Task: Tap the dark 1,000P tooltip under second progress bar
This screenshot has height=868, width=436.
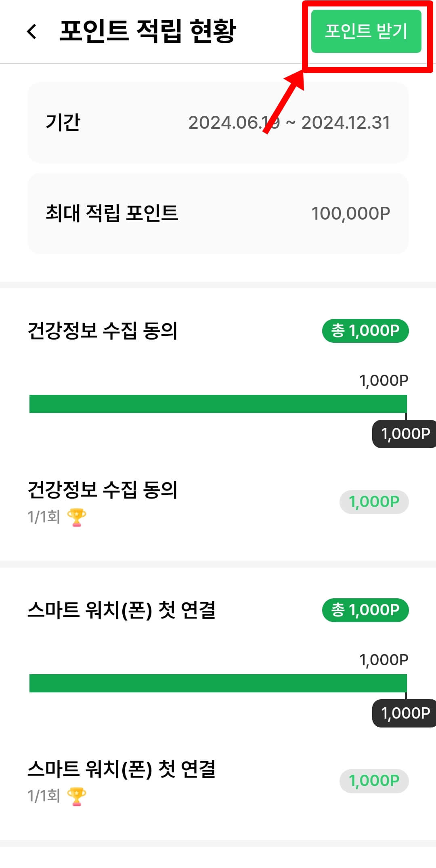Action: 404,713
